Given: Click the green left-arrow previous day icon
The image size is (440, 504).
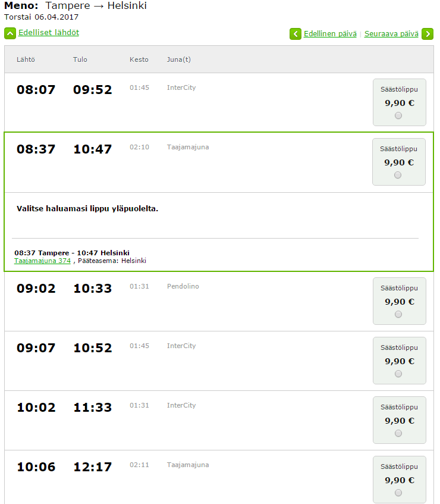Looking at the screenshot, I should (x=296, y=34).
